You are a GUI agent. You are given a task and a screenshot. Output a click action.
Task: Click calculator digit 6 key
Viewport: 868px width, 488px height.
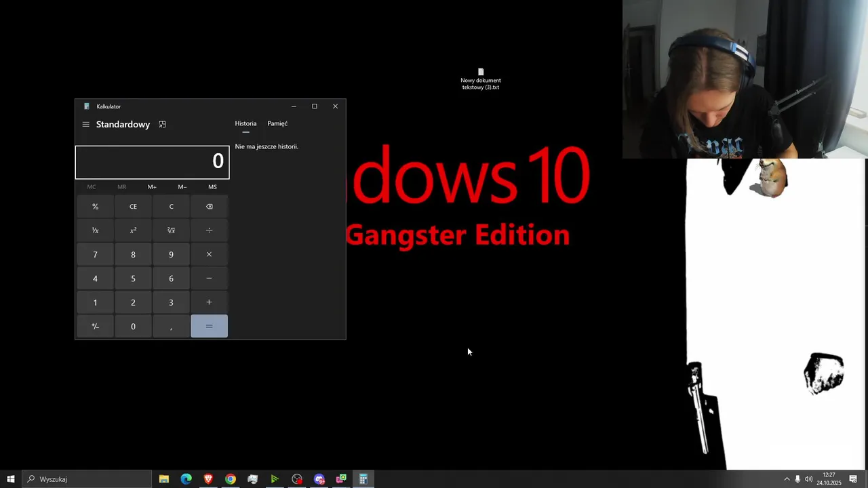click(x=171, y=279)
